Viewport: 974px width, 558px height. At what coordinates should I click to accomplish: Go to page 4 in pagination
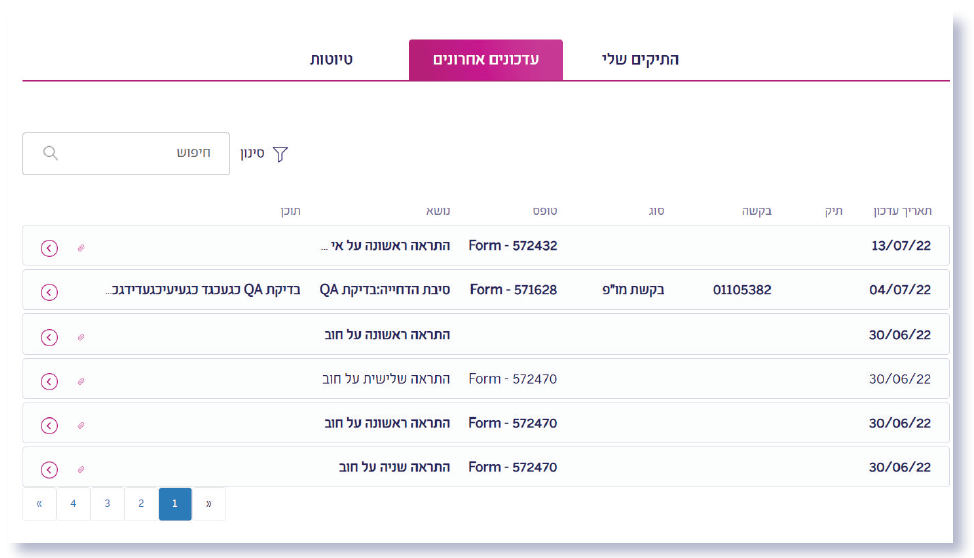(x=73, y=504)
